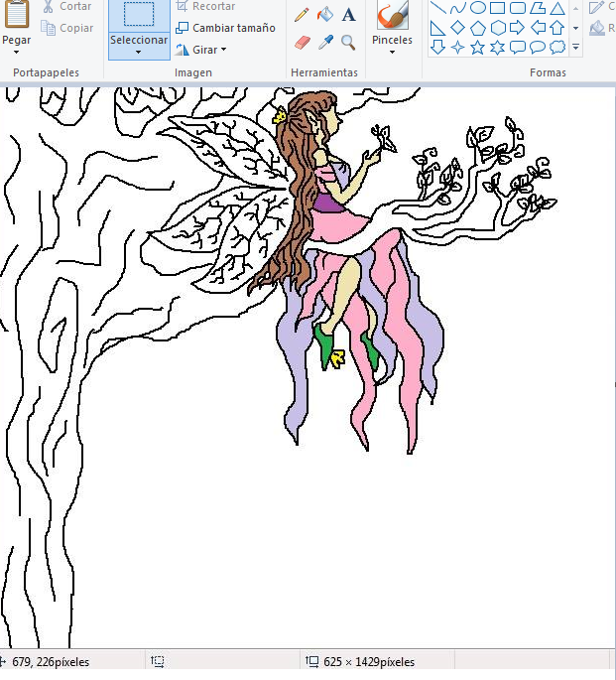616x680 pixels.
Task: Move the shapes gallery up one row
Action: click(575, 8)
